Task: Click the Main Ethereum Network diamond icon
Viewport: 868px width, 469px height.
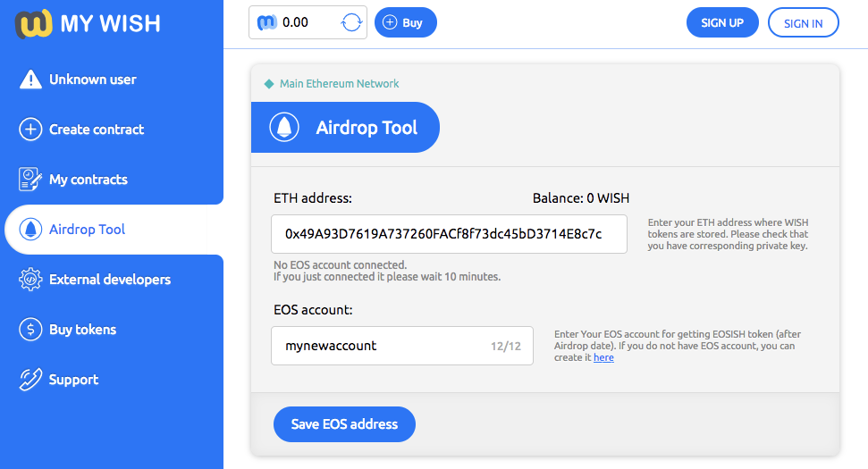Action: (x=269, y=84)
